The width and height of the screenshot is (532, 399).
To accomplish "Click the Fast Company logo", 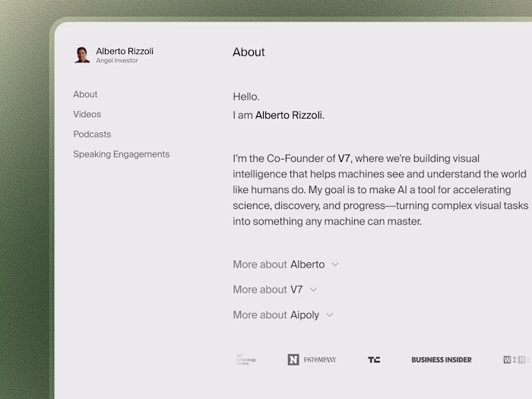I will (320, 359).
